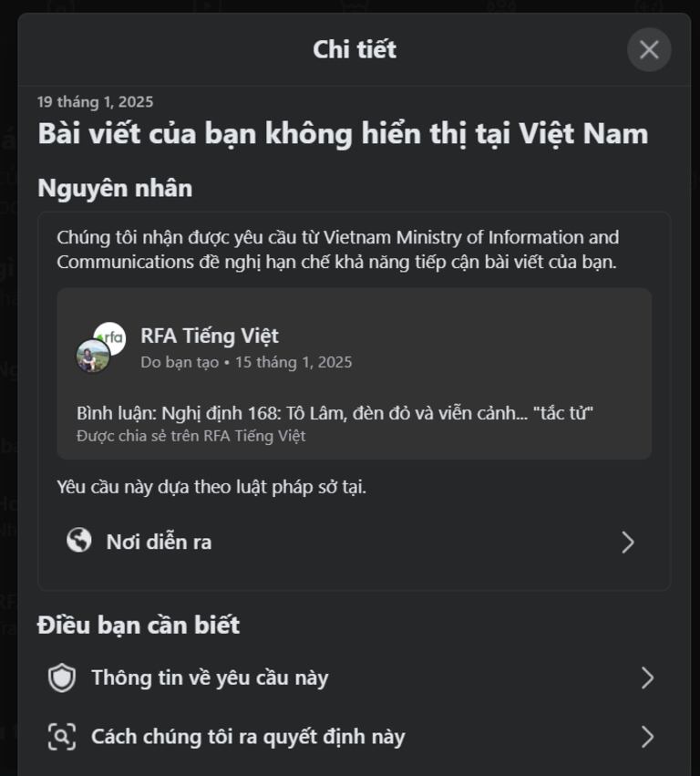Click the X icon to close the dialog
700x776 pixels.
[x=648, y=50]
